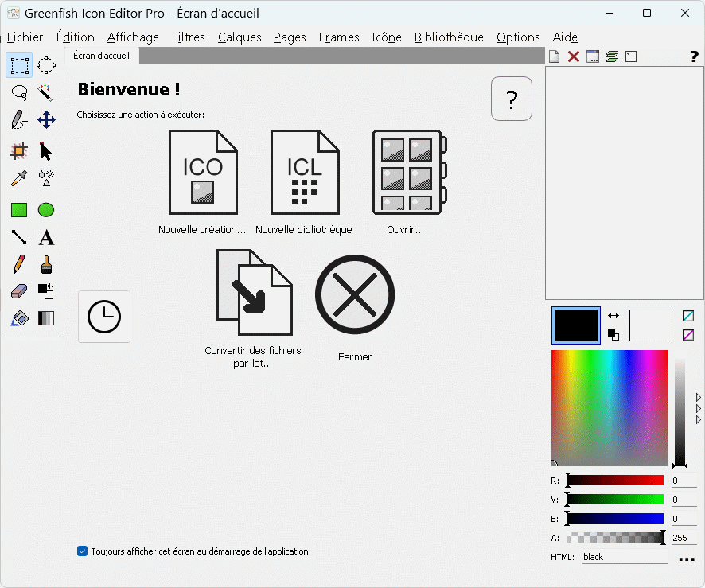Select the Pencil drawing tool
The width and height of the screenshot is (705, 588).
pyautogui.click(x=19, y=264)
